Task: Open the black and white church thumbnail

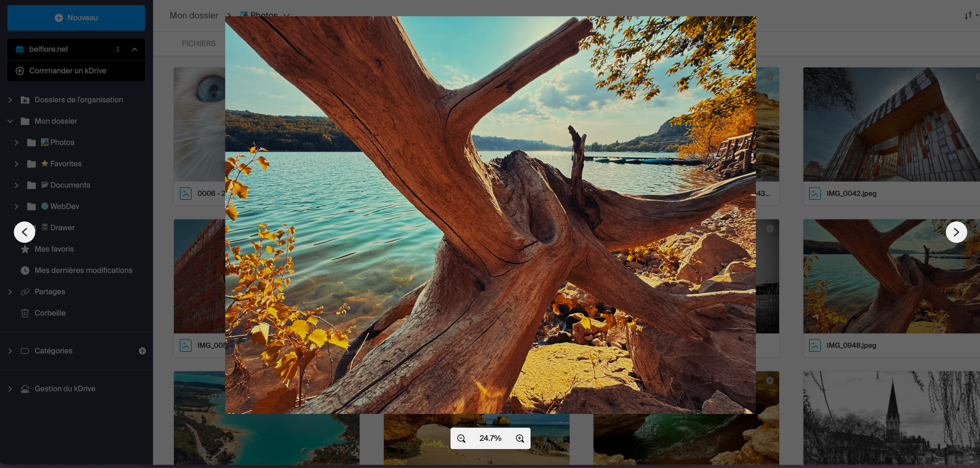Action: point(891,418)
